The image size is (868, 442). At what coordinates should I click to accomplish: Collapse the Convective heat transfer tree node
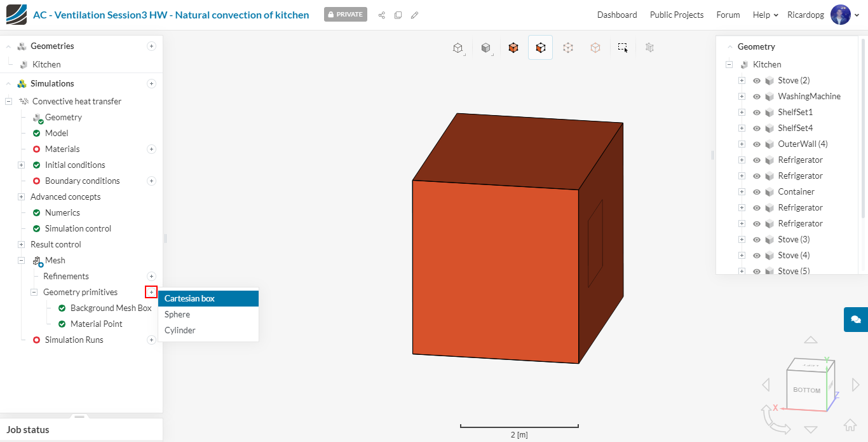click(x=8, y=101)
